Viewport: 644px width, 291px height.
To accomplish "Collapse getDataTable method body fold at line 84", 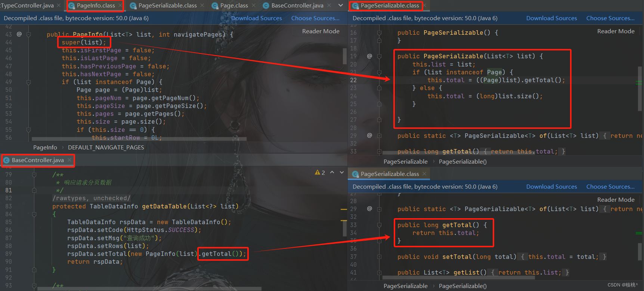I will coord(34,214).
